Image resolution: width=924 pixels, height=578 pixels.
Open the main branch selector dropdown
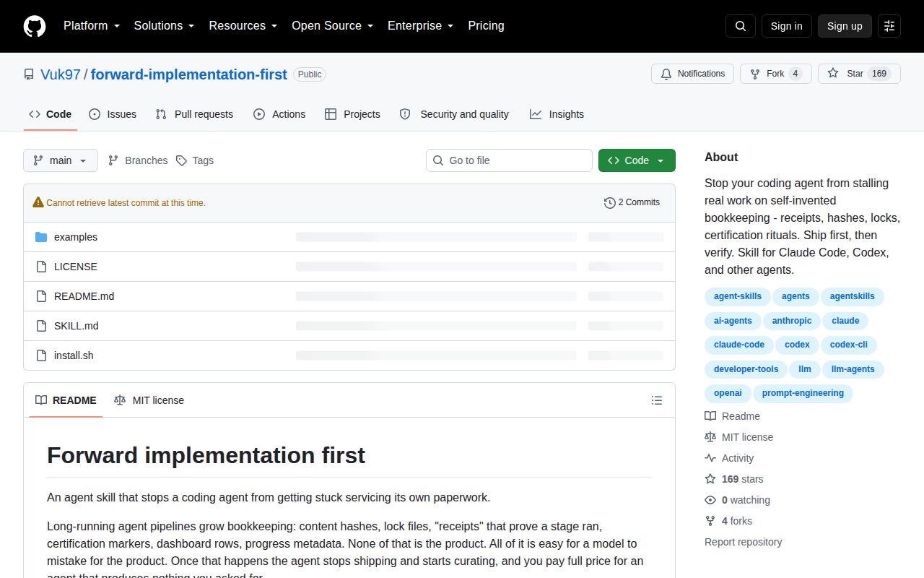click(x=61, y=160)
